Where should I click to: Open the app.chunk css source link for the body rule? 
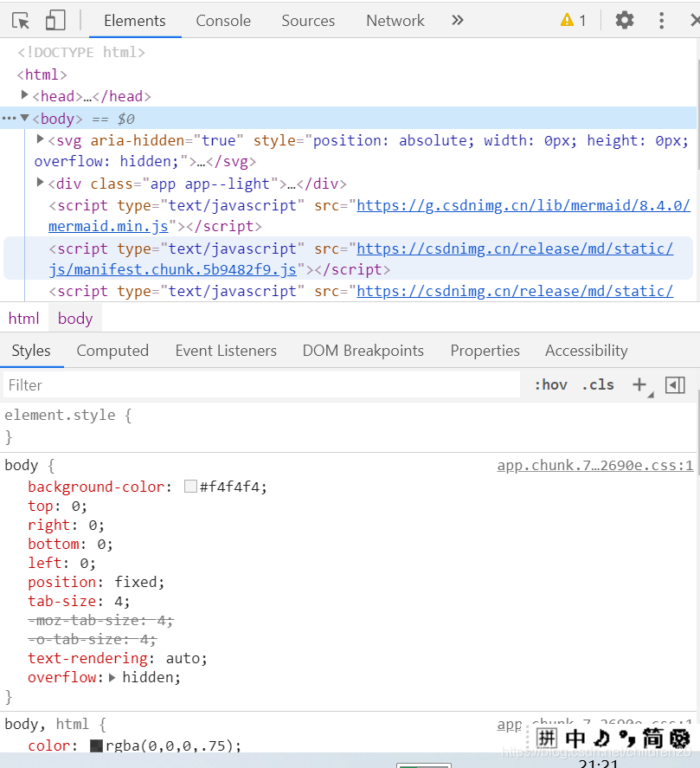pos(594,465)
